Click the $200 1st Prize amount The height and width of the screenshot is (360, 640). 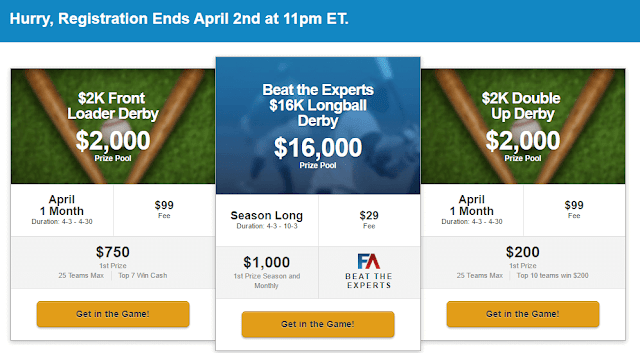(x=523, y=252)
